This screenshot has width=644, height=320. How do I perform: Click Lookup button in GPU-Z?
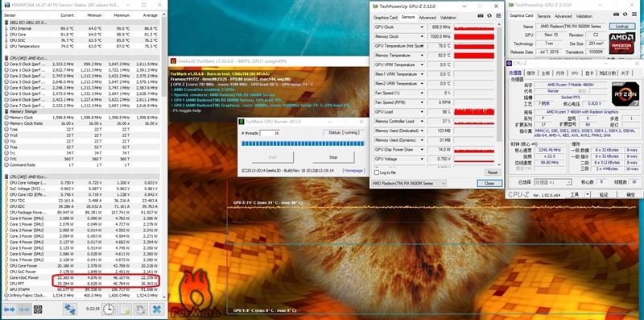pyautogui.click(x=621, y=26)
